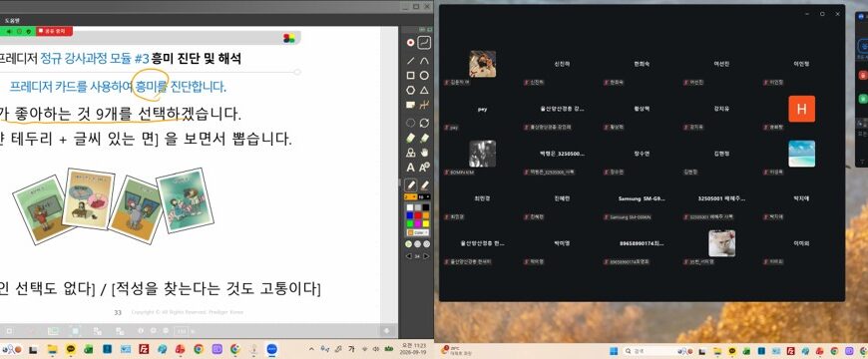Click the rotate refresh arrow tool
The image size is (868, 359).
point(424,123)
